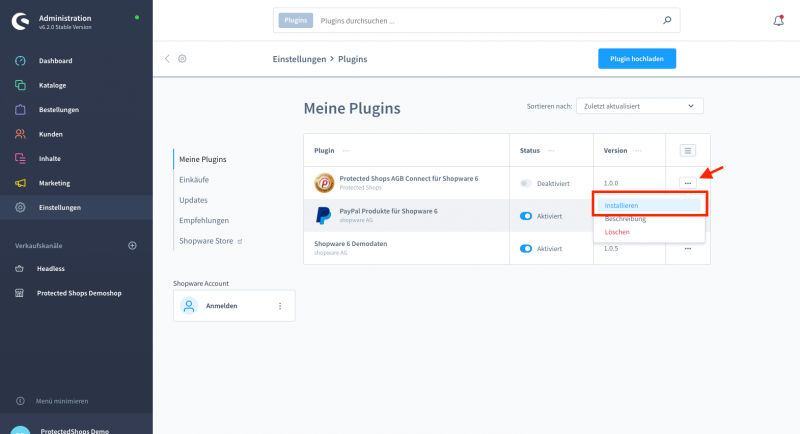Click the Inhalte layout icon

pyautogui.click(x=20, y=159)
